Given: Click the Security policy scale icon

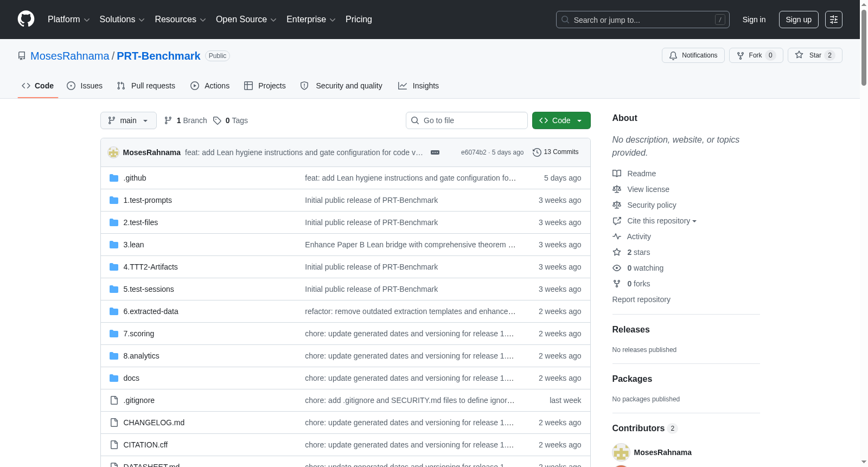Looking at the screenshot, I should click(617, 205).
